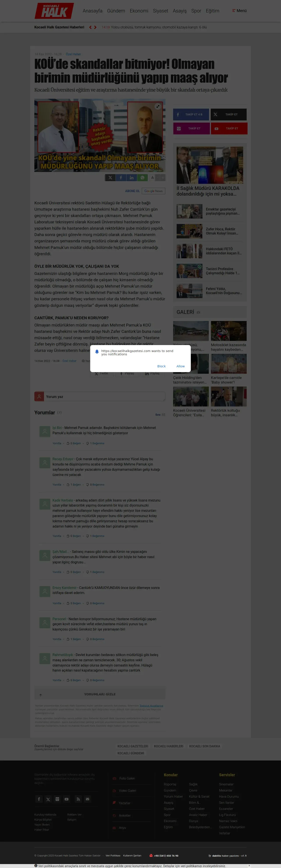Open footer email icon

tap(87, 799)
